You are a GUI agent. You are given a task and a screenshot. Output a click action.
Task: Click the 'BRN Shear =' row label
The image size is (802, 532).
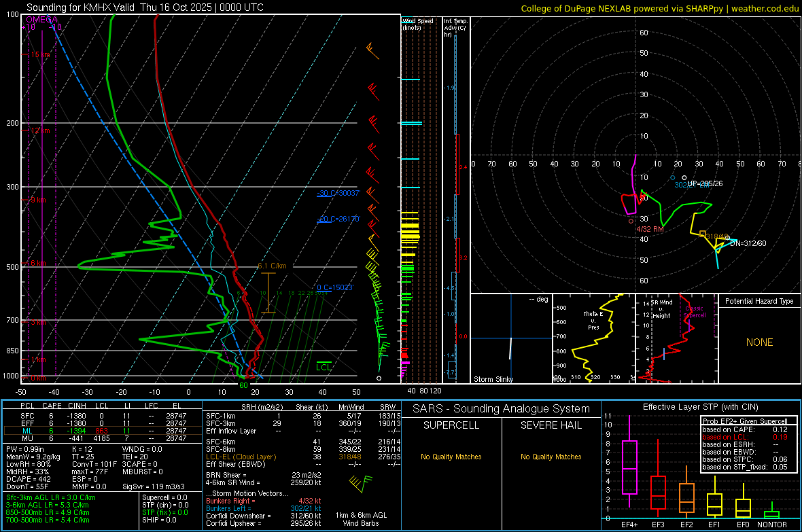pos(226,475)
